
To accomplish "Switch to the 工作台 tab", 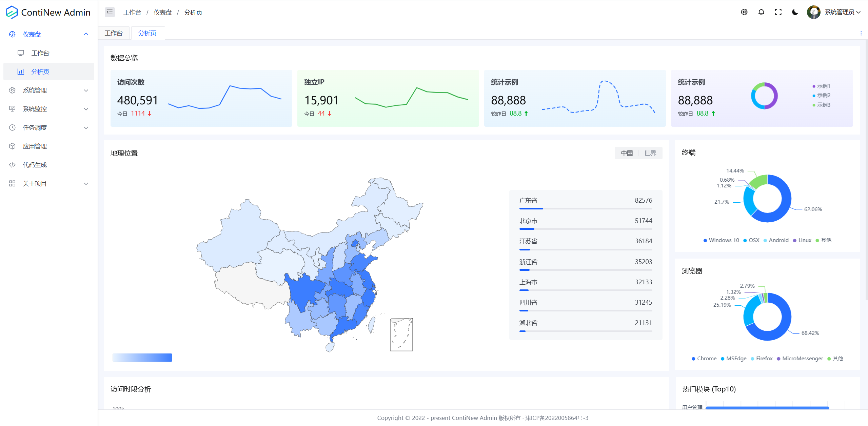I will click(x=114, y=33).
